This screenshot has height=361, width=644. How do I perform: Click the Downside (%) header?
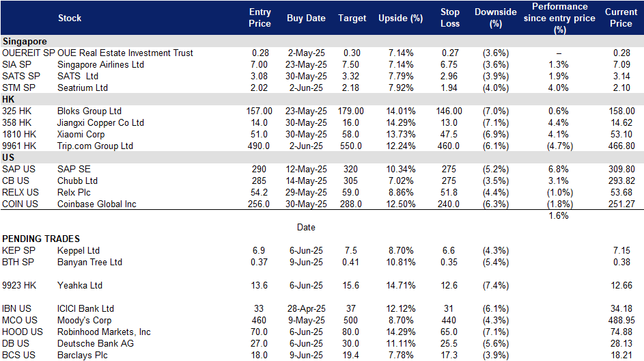495,18
